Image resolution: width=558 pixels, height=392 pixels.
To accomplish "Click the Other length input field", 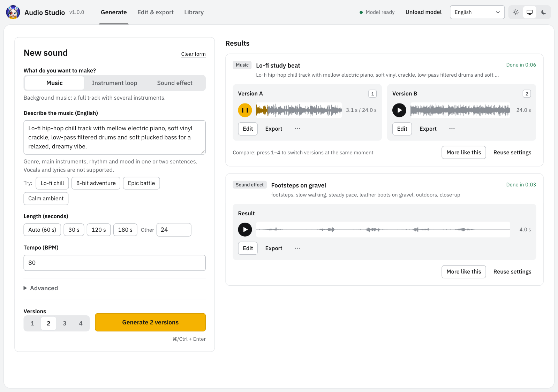I will pyautogui.click(x=174, y=230).
